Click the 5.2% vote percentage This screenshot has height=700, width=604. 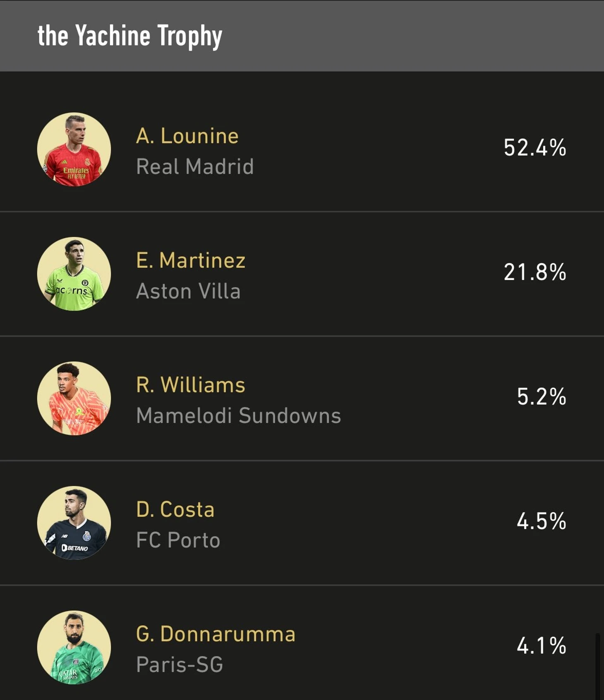coord(542,397)
